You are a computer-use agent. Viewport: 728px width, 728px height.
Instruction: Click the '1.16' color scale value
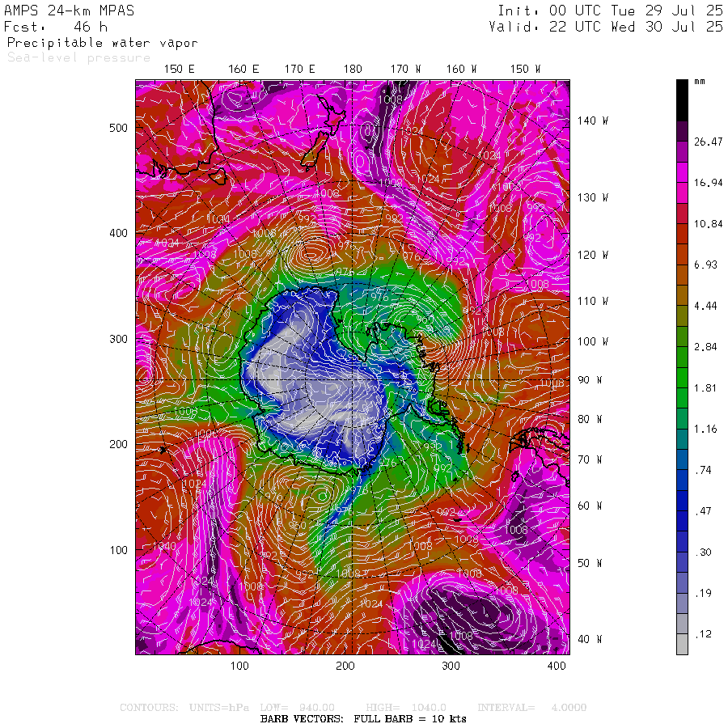coord(705,429)
